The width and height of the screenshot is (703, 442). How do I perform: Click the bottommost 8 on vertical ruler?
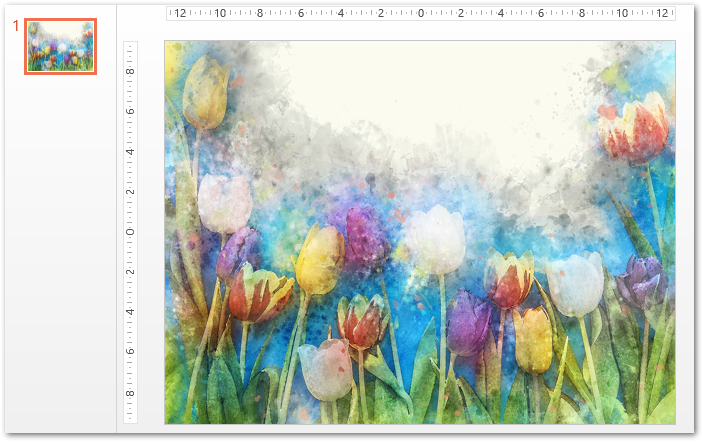[130, 392]
